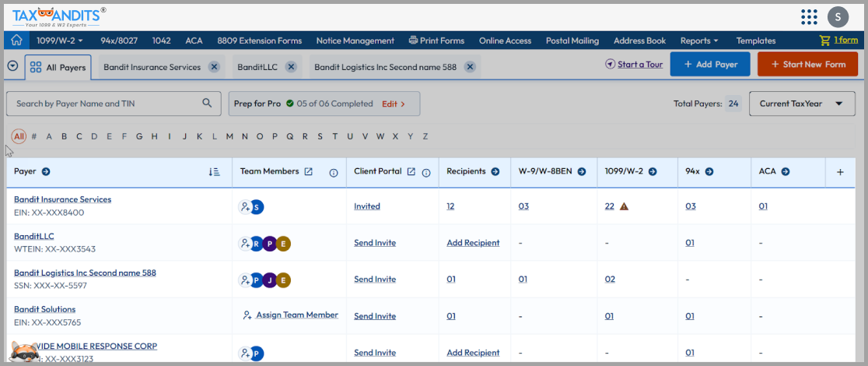Add team member icon for Bandit Insurance Services
Screen dimensions: 868x366
pos(244,207)
